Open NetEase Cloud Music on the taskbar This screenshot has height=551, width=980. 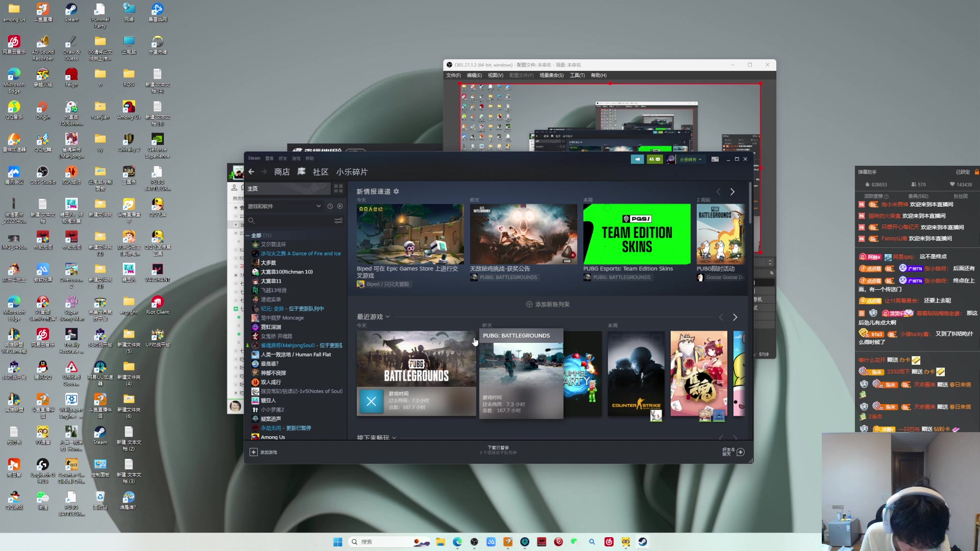click(609, 542)
